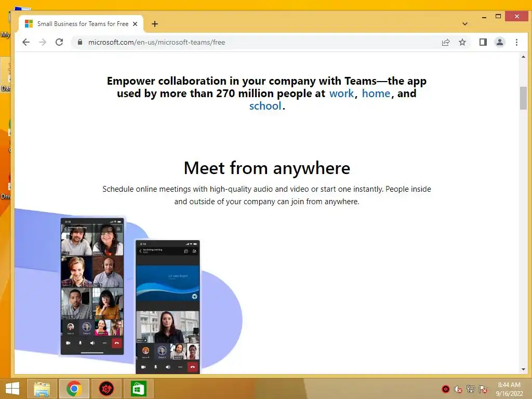Click the scrollbar up arrow
The image size is (532, 399).
coord(523,57)
